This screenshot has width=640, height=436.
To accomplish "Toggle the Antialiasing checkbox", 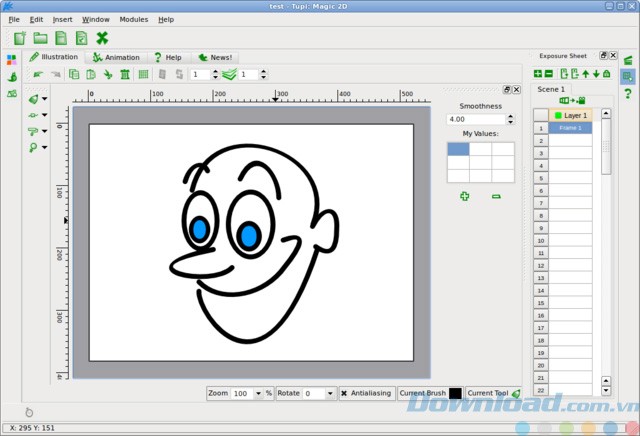I will (x=345, y=394).
